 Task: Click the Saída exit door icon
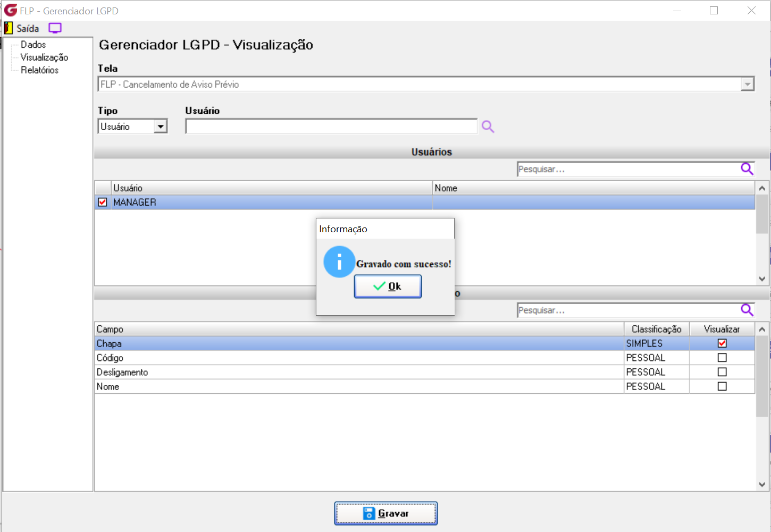[8, 28]
